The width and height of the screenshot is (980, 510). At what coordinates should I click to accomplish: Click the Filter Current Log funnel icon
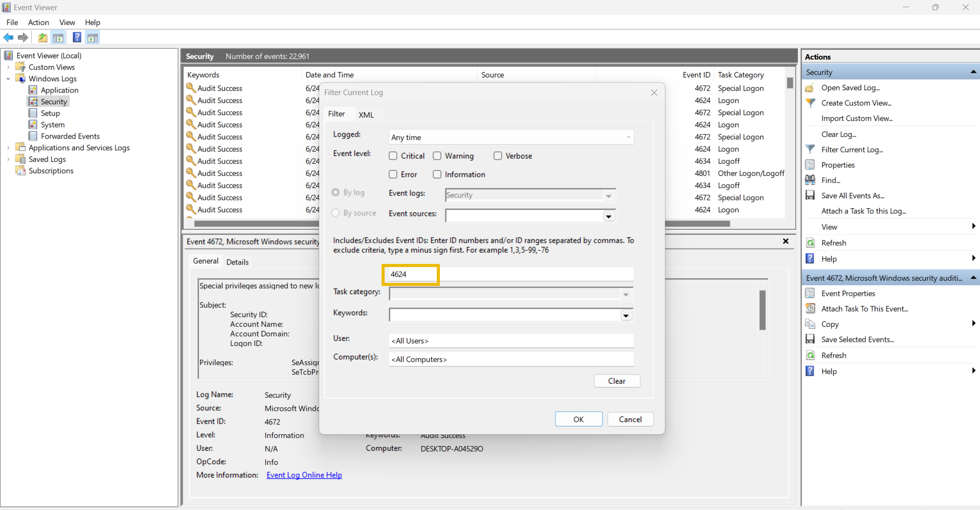810,149
